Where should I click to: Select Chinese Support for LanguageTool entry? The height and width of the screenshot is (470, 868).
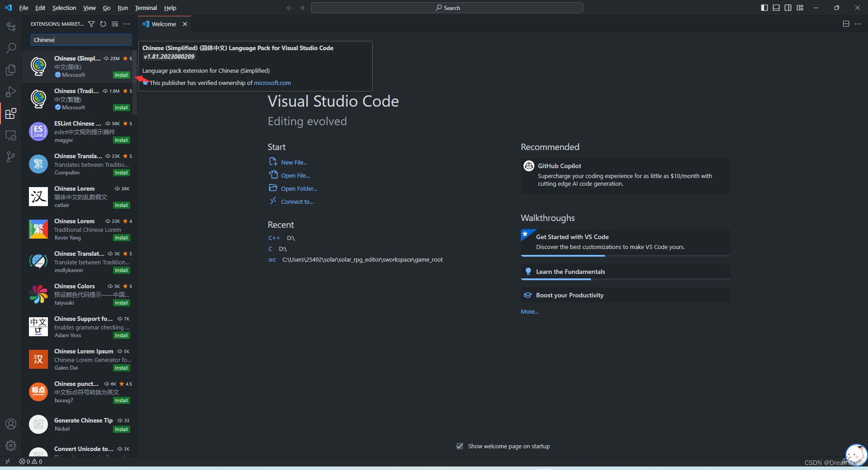[x=80, y=327]
